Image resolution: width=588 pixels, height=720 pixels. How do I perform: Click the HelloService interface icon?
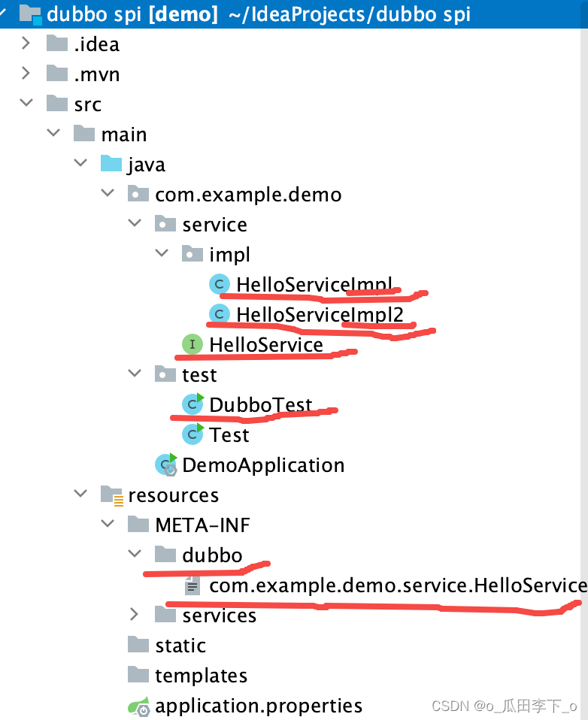coord(192,344)
